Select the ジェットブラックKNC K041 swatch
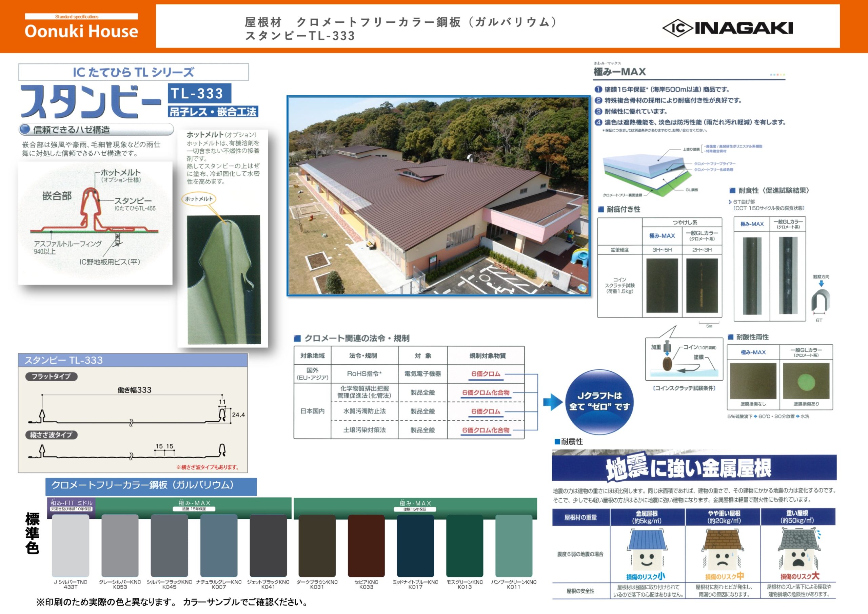 pos(268,545)
